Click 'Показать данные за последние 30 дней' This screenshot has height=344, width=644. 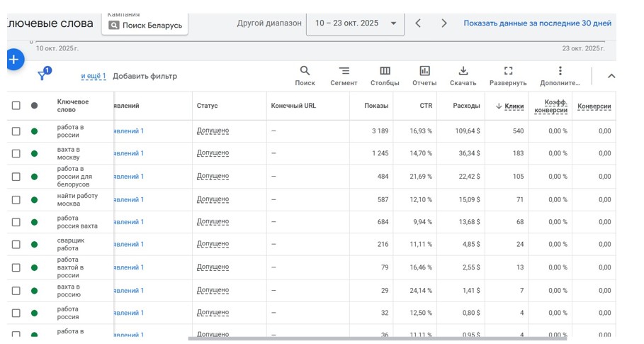537,23
